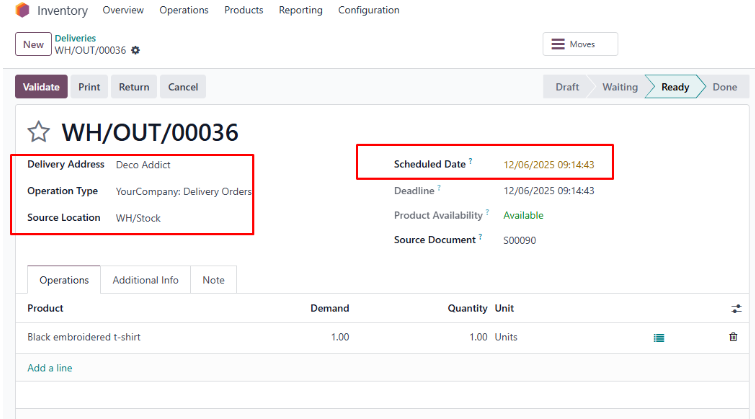The image size is (755, 419).
Task: Expand the Configuration menu
Action: (368, 10)
